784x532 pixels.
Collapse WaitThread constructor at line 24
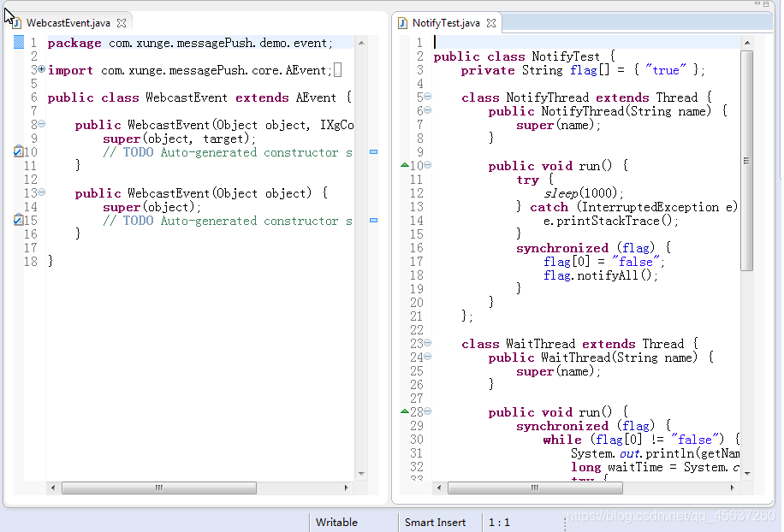pos(427,356)
